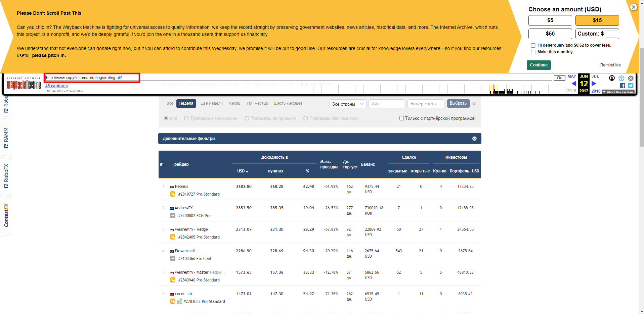Viewport: 644px width, 314px height.
Task: Open the 45 captures link
Action: click(56, 86)
